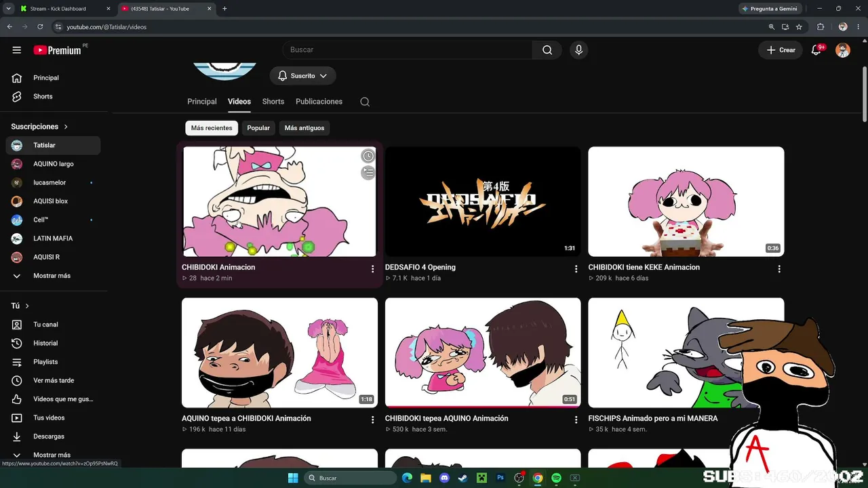
Task: Launch Discord from the taskbar
Action: [444, 478]
